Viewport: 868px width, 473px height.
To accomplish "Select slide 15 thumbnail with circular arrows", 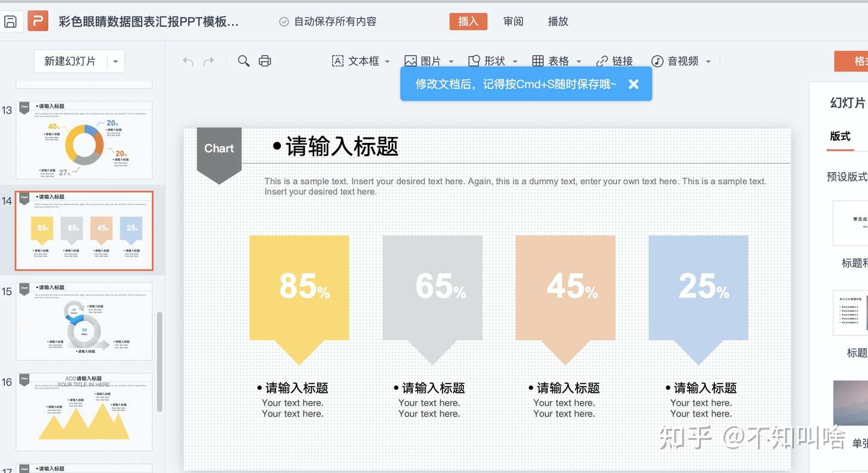I will [84, 322].
